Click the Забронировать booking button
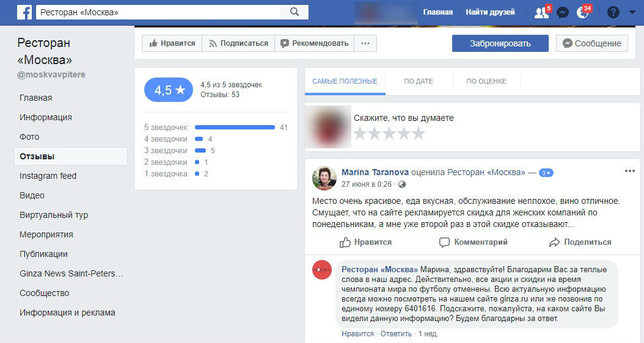Screen dimensions: 644x343 (500, 43)
